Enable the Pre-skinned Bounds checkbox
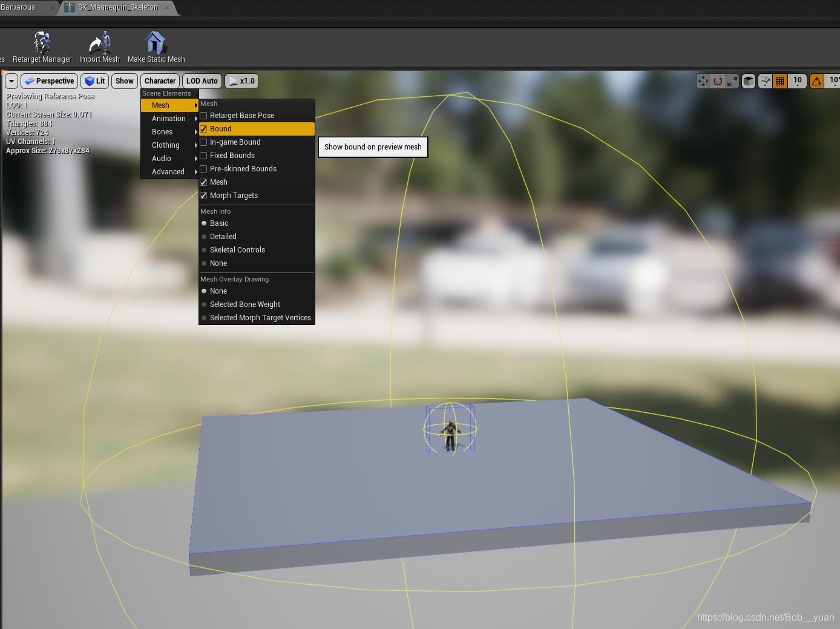 pos(204,169)
